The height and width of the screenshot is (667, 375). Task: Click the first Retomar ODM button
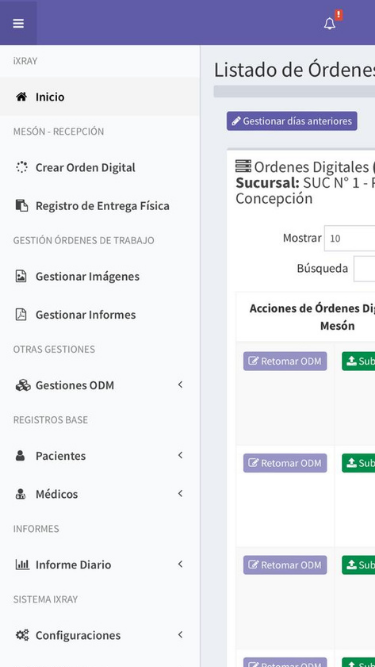[x=285, y=361]
